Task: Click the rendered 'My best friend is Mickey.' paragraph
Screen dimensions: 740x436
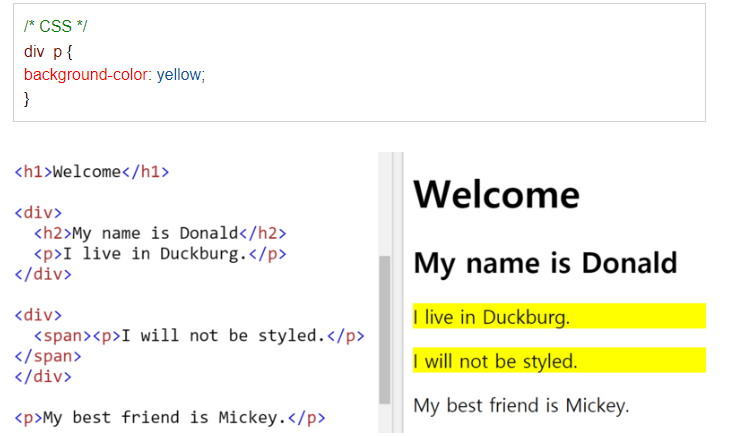Action: point(521,405)
